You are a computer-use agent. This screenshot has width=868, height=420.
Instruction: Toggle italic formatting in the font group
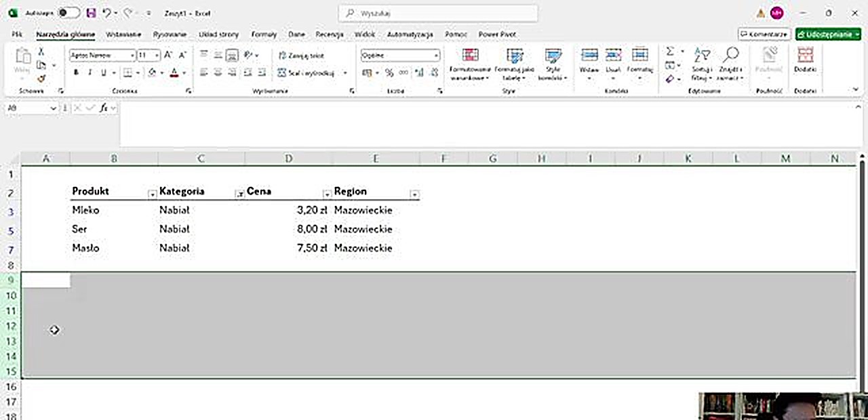click(x=89, y=72)
